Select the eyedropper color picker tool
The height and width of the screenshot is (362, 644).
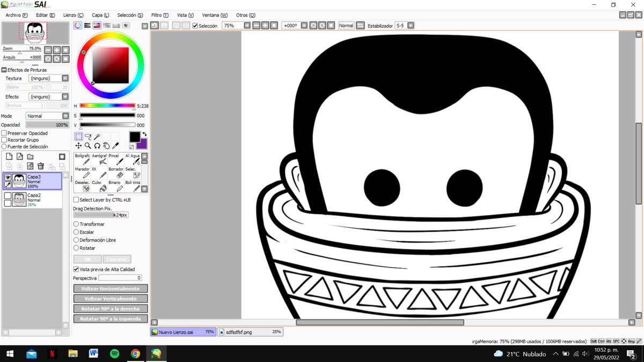pos(115,145)
